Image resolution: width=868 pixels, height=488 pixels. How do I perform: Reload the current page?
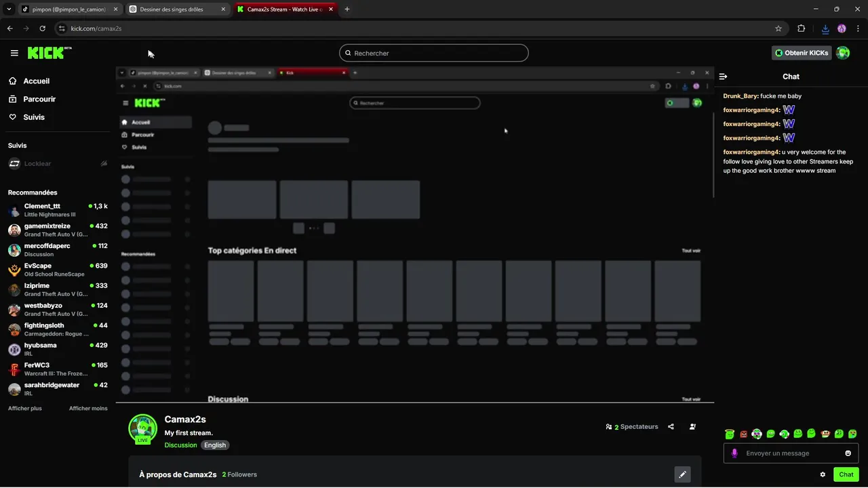coord(42,28)
